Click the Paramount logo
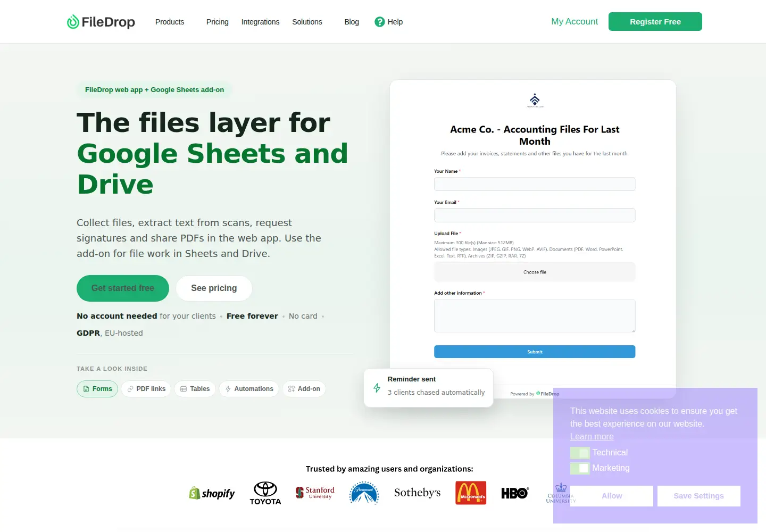This screenshot has height=532, width=766. (364, 493)
